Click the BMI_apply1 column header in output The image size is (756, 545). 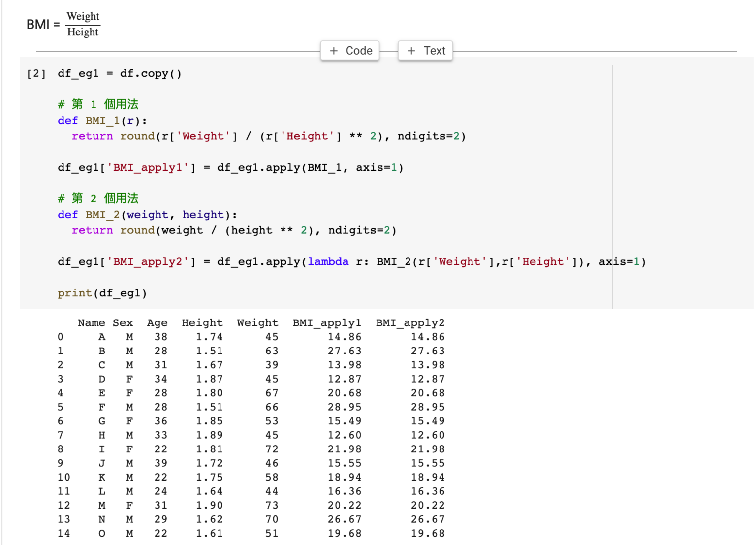[327, 322]
